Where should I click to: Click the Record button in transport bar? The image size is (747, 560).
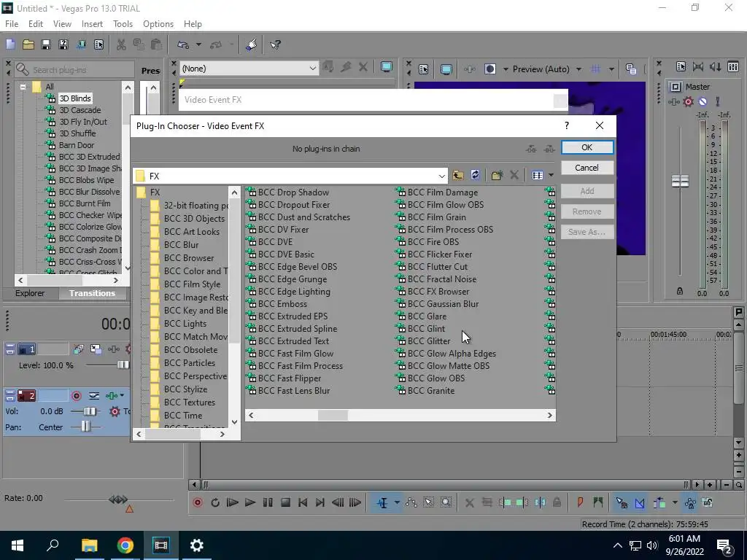197,502
